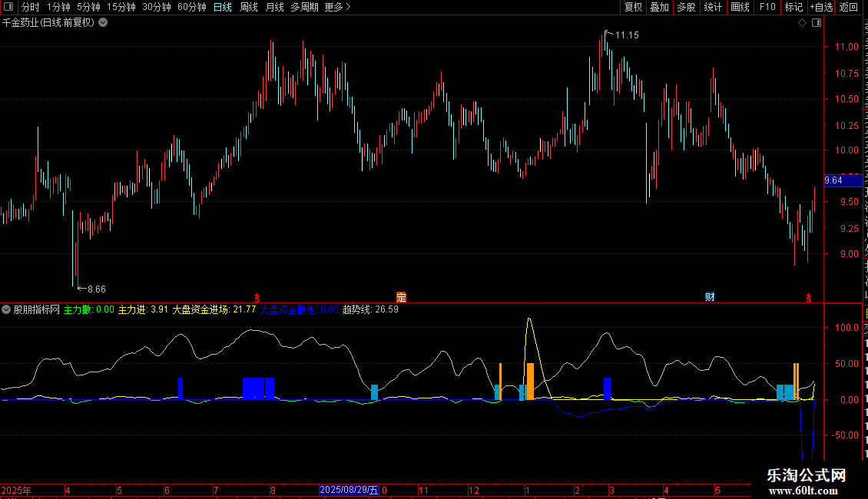Click the 10.00 price axis label

click(x=846, y=150)
